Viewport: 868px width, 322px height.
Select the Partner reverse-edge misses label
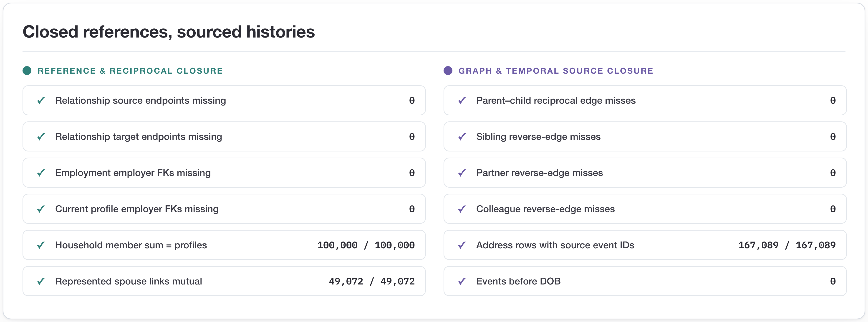coord(540,173)
